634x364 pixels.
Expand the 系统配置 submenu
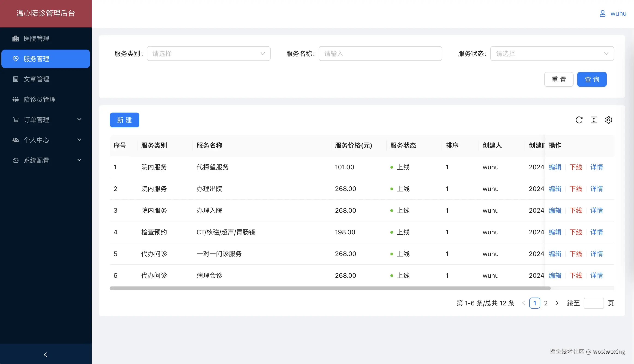coord(46,160)
